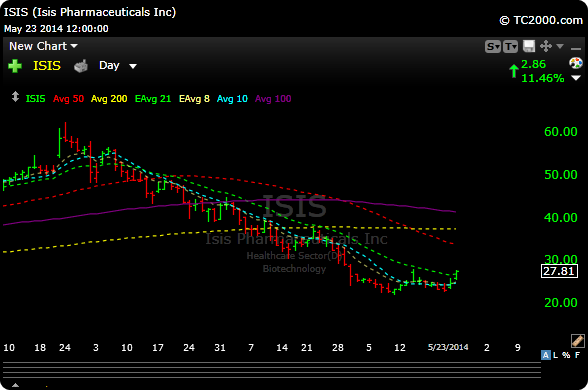Screen dimensions: 588x390
Task: Click the 27.81 current price box
Action: pyautogui.click(x=559, y=271)
